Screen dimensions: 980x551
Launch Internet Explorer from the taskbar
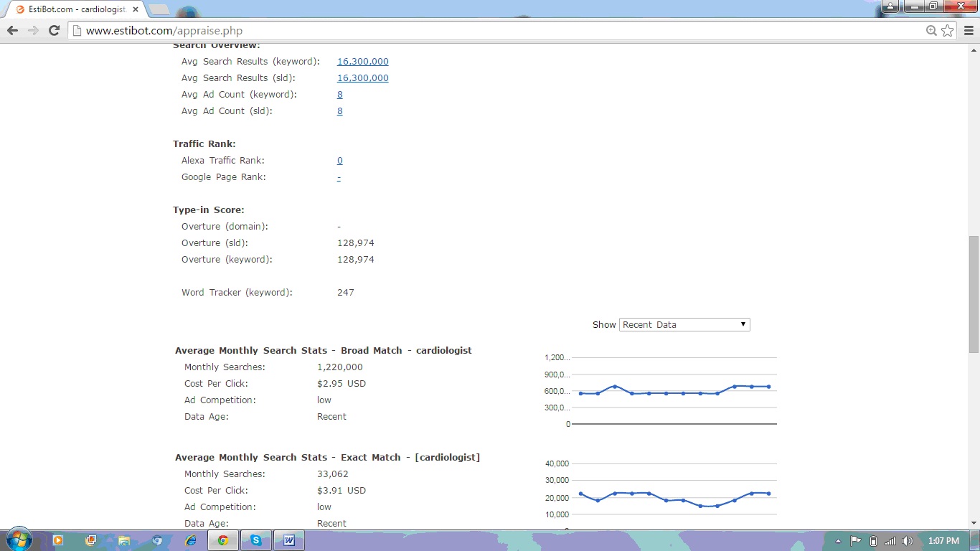(190, 540)
